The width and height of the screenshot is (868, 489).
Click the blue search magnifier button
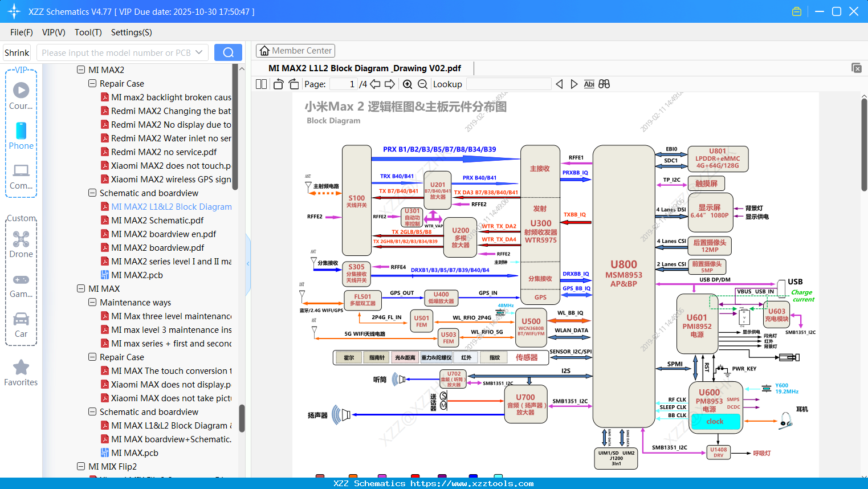point(228,52)
